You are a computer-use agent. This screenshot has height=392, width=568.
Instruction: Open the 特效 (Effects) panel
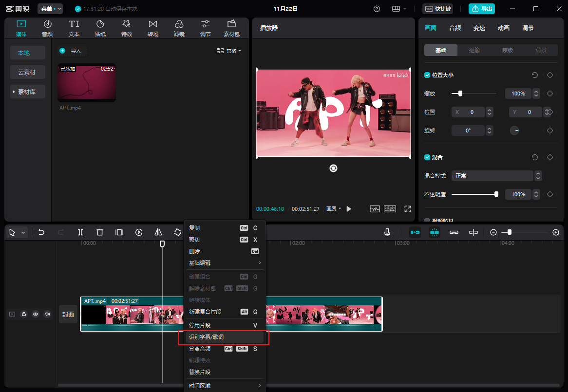coord(127,28)
